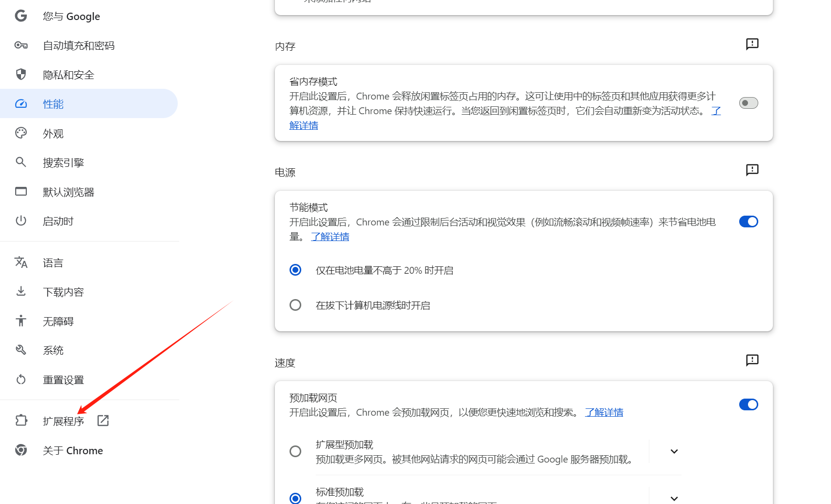
Task: Turn off the 预加载网页 preload toggle
Action: click(x=748, y=404)
